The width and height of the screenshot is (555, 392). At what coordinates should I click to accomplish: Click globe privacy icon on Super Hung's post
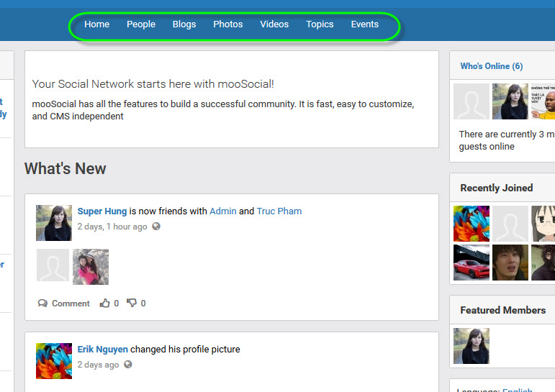click(x=156, y=227)
